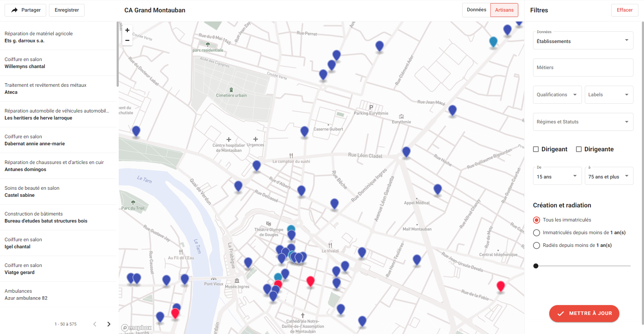Open the Willemyns chantal entry
The width and height of the screenshot is (644, 334).
(58, 63)
